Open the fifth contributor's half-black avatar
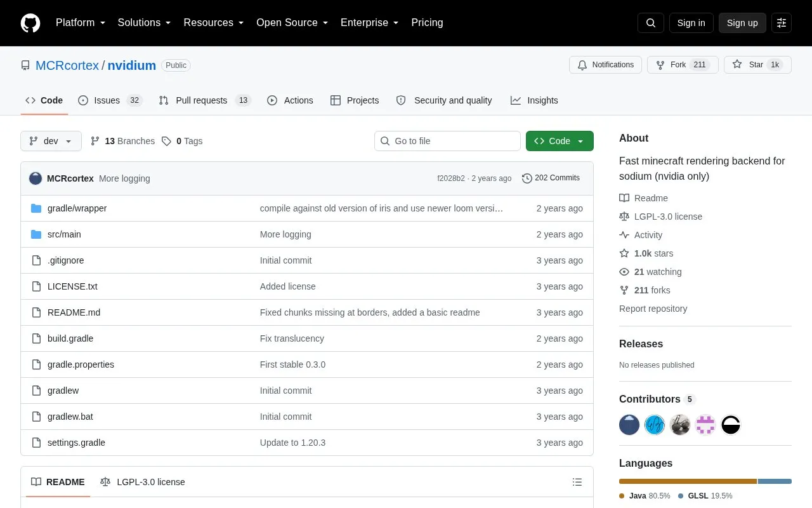This screenshot has width=812, height=508. pyautogui.click(x=731, y=424)
